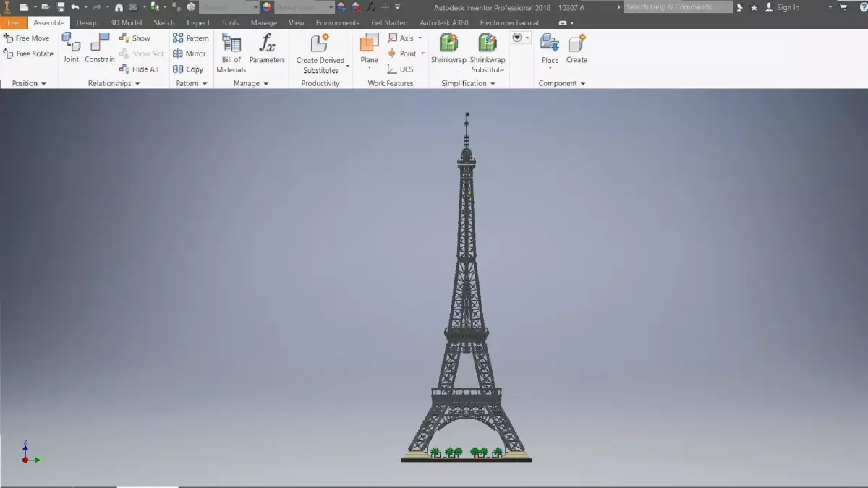Choose the Copy component tool
868x488 pixels.
pyautogui.click(x=188, y=69)
